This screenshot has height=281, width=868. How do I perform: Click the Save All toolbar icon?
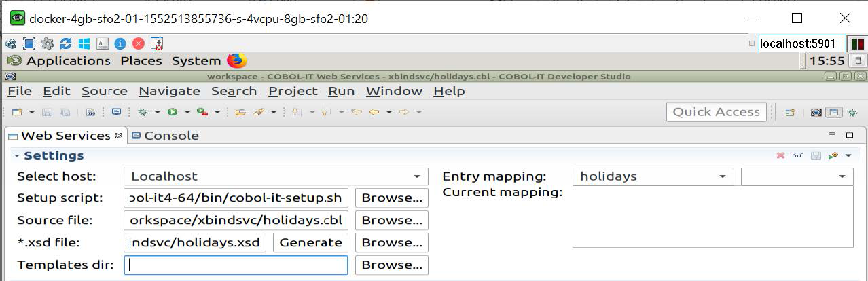coord(65,112)
